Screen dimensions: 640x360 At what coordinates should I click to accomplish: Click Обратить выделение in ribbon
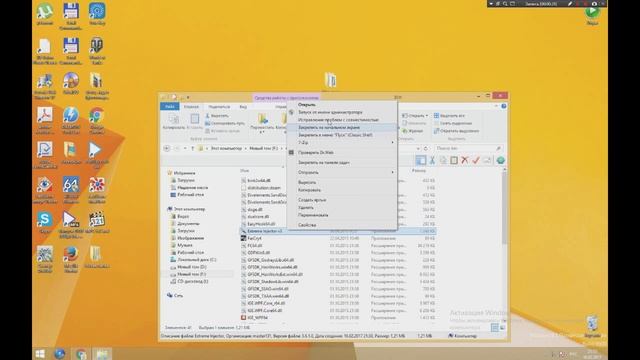pyautogui.click(x=456, y=131)
